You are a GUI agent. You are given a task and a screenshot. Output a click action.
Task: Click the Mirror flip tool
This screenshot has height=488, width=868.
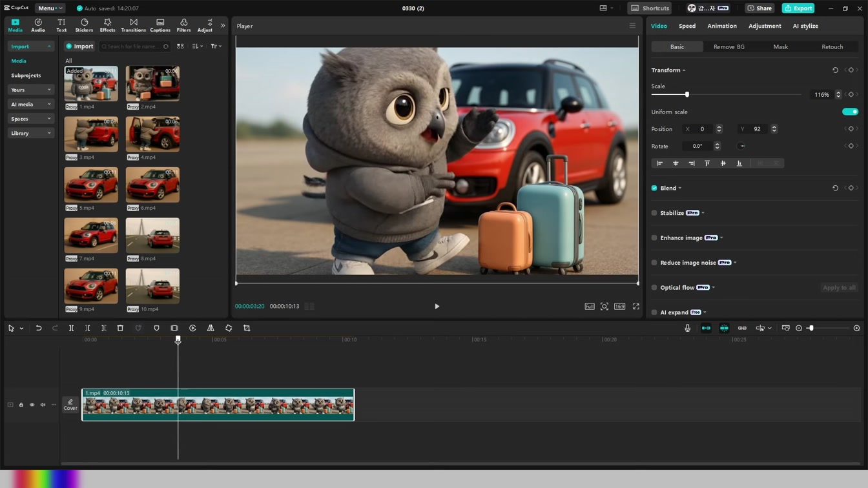click(211, 328)
